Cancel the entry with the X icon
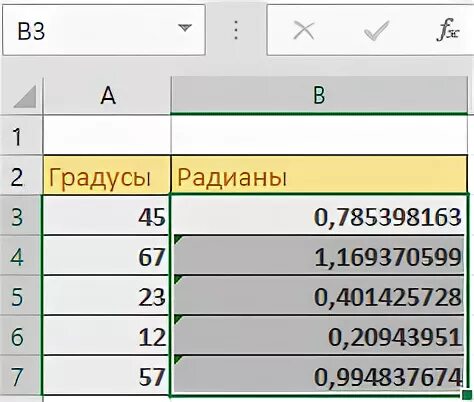The image size is (474, 402). coord(304,30)
